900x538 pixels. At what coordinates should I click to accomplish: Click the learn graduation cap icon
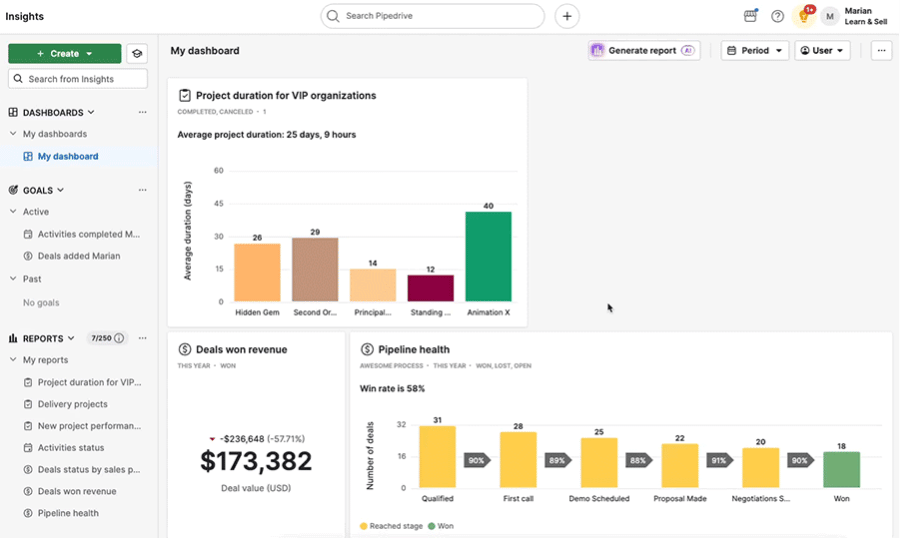137,53
